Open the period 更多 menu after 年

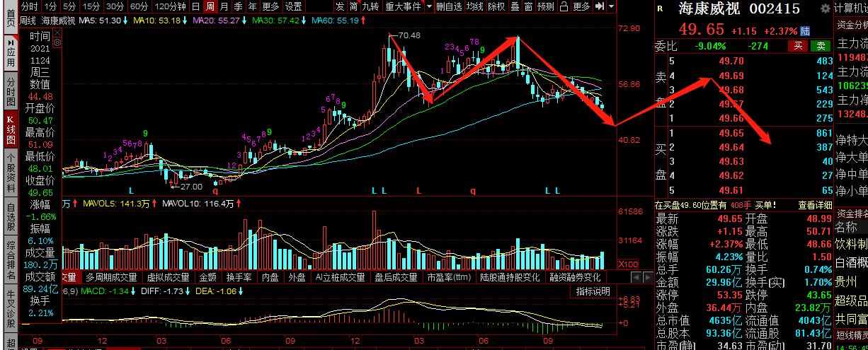[270, 6]
